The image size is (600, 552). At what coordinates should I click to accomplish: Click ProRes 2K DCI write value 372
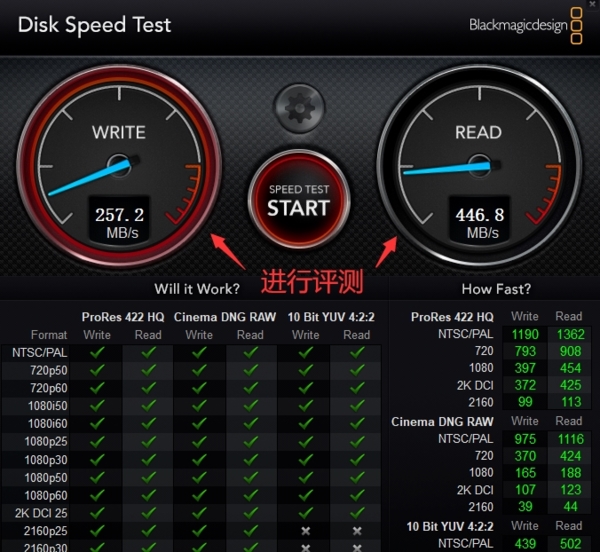525,385
